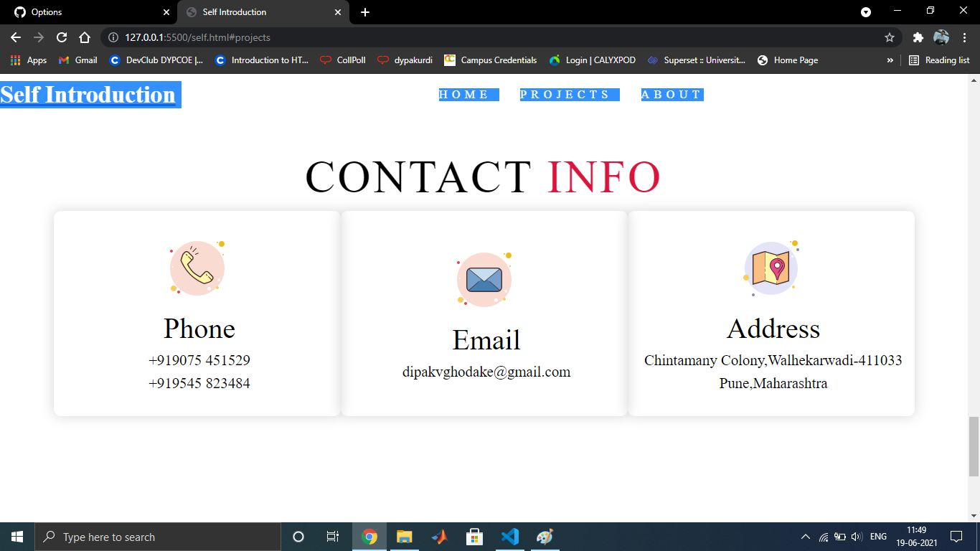This screenshot has width=980, height=551.
Task: Go to browser Home icon
Action: click(85, 37)
